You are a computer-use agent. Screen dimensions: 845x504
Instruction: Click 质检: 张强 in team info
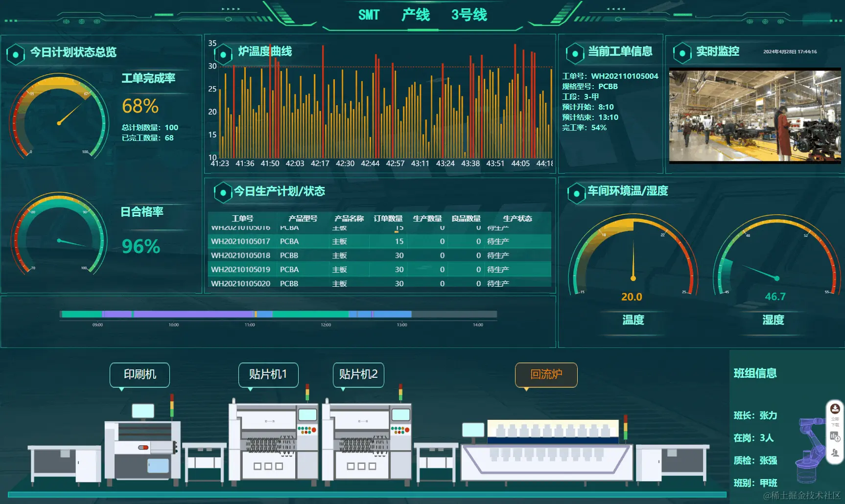pos(755,460)
